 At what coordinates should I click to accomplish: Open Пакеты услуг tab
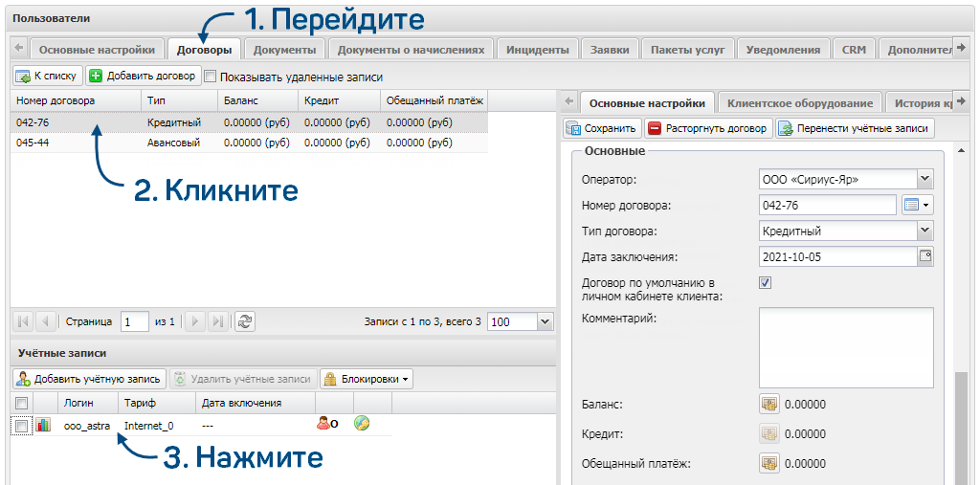tap(687, 50)
